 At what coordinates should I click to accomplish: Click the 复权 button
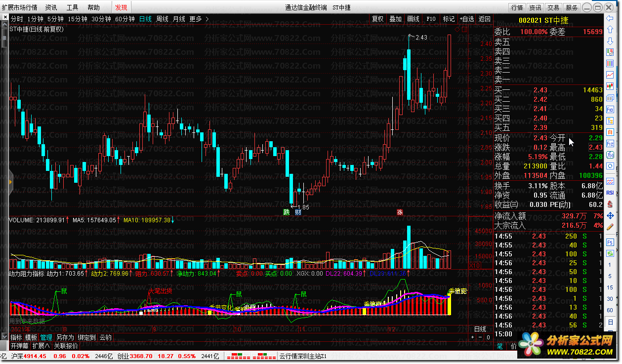(x=378, y=19)
